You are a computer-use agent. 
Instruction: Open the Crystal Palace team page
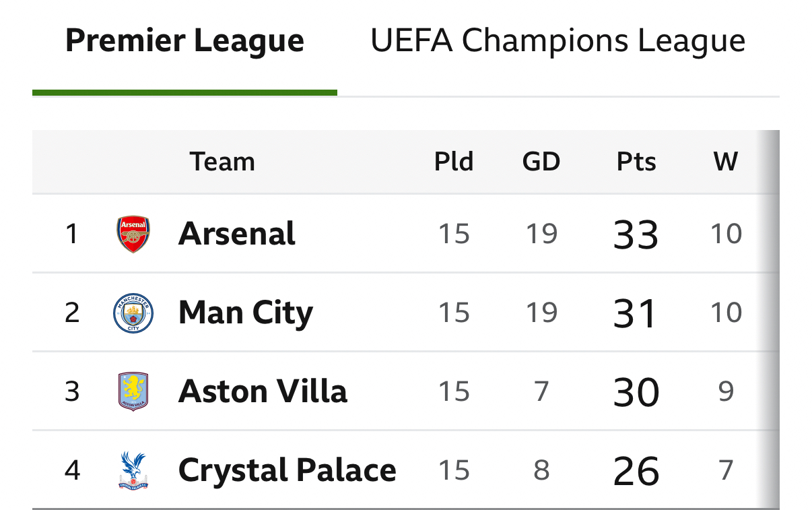[287, 470]
